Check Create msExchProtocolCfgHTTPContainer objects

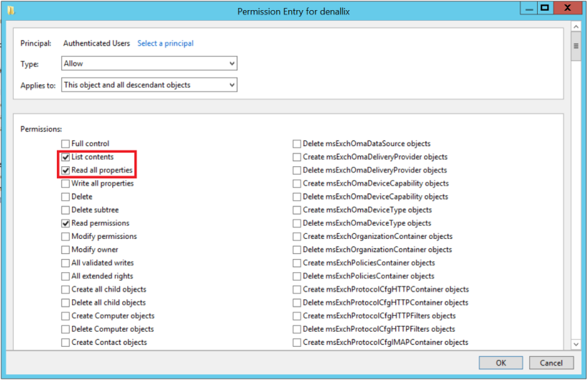click(297, 289)
